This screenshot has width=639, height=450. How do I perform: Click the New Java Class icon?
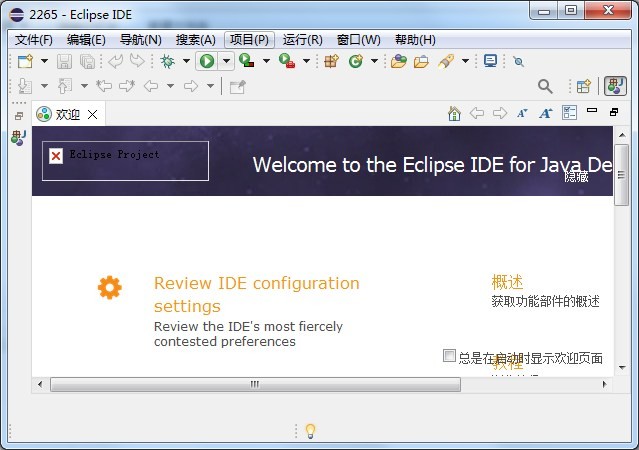356,62
